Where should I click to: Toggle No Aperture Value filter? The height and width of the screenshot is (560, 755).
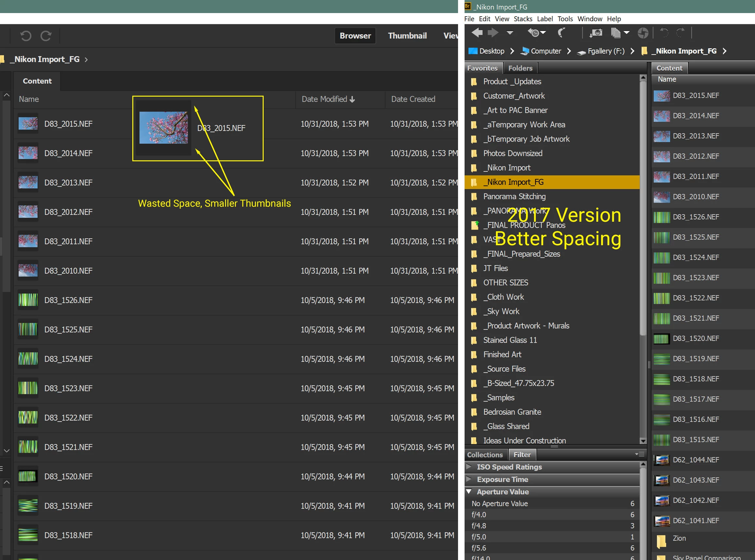coord(500,504)
